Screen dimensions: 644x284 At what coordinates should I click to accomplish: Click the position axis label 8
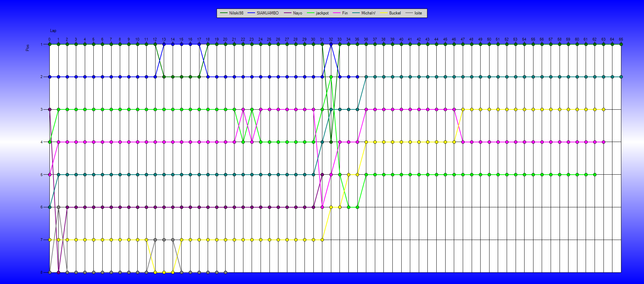[42, 272]
